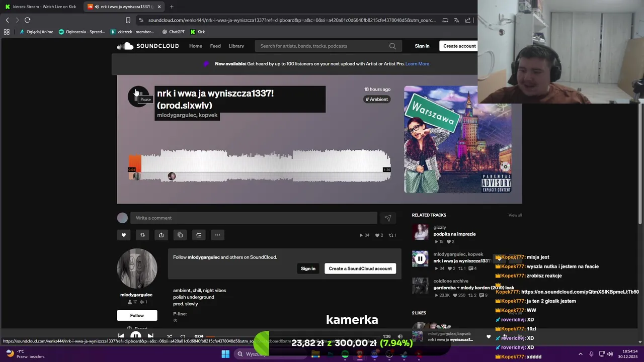
Task: Open the More options ellipsis button
Action: (x=217, y=235)
